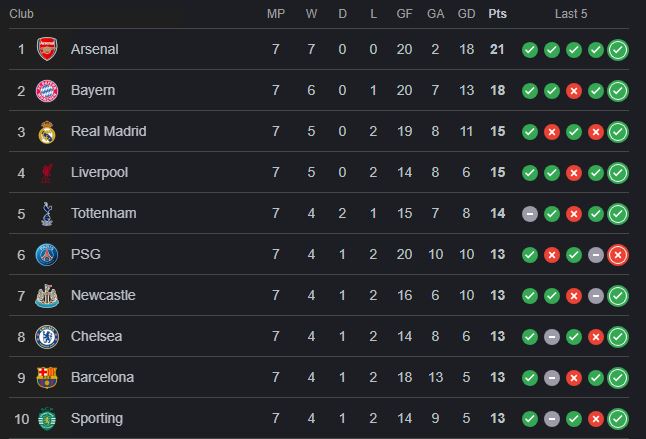
Task: Click the Club column header
Action: pos(22,14)
